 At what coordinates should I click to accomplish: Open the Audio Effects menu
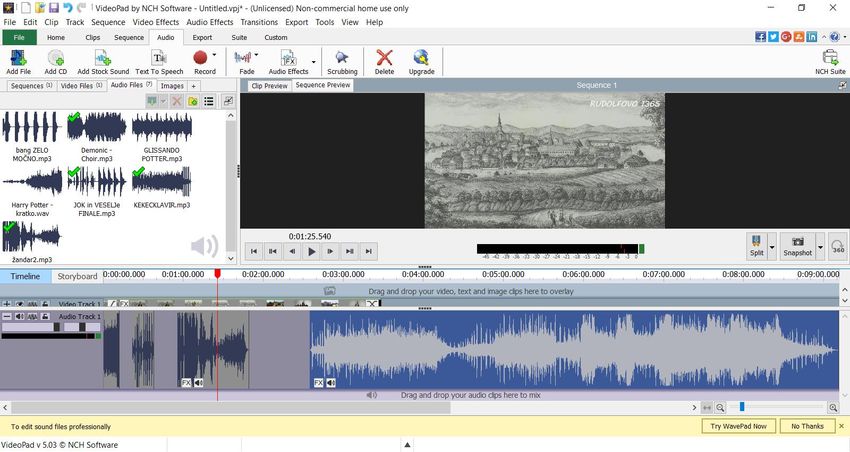tap(209, 22)
